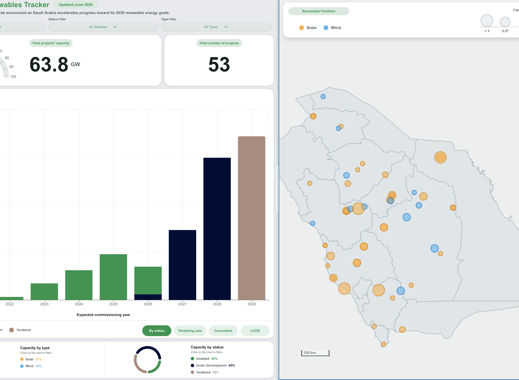Click blue wind marker at northwestern tip

(x=323, y=96)
